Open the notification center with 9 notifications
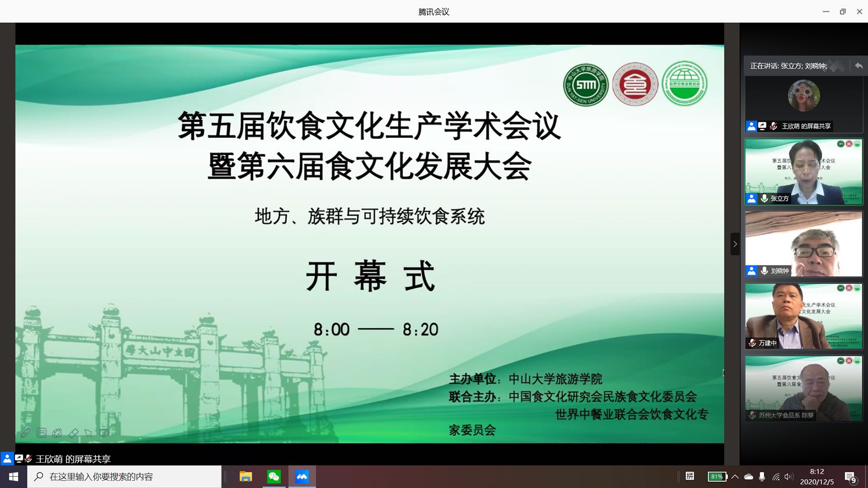The width and height of the screenshot is (868, 488). click(850, 477)
